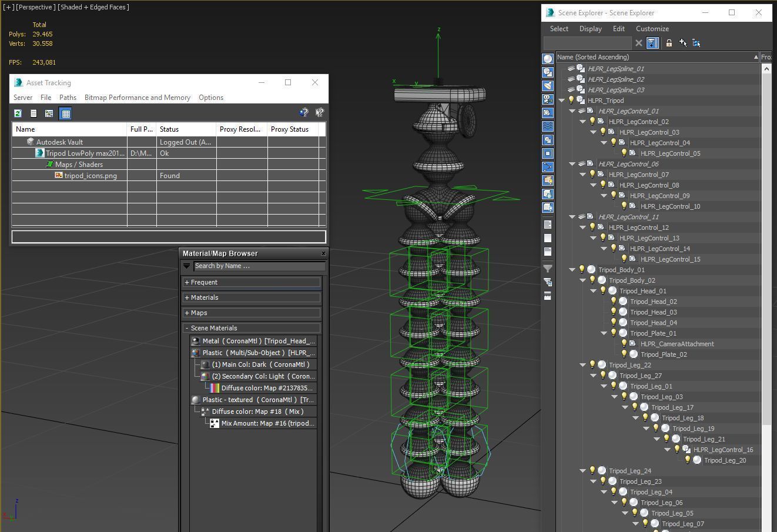Expand the Maps group in Material/Map Browser
The width and height of the screenshot is (777, 532).
pyautogui.click(x=252, y=313)
